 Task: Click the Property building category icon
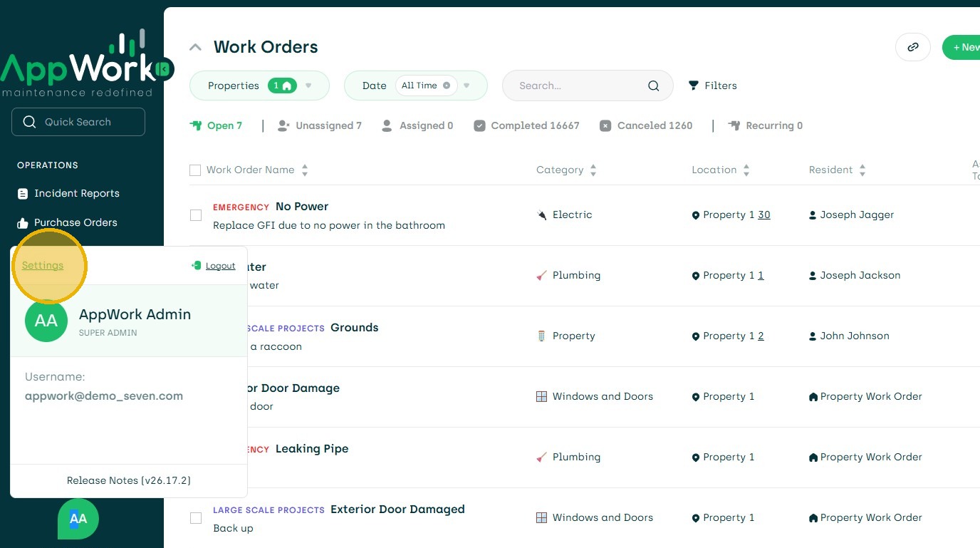[x=542, y=336]
